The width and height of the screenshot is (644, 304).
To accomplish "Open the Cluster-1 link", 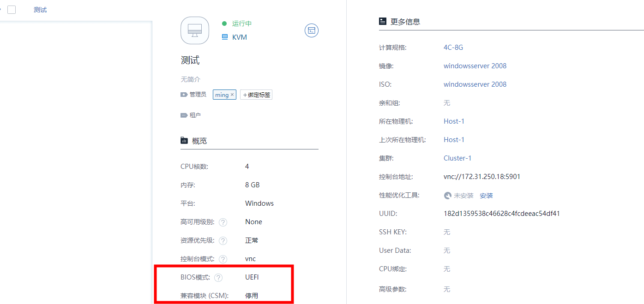I will click(x=457, y=158).
